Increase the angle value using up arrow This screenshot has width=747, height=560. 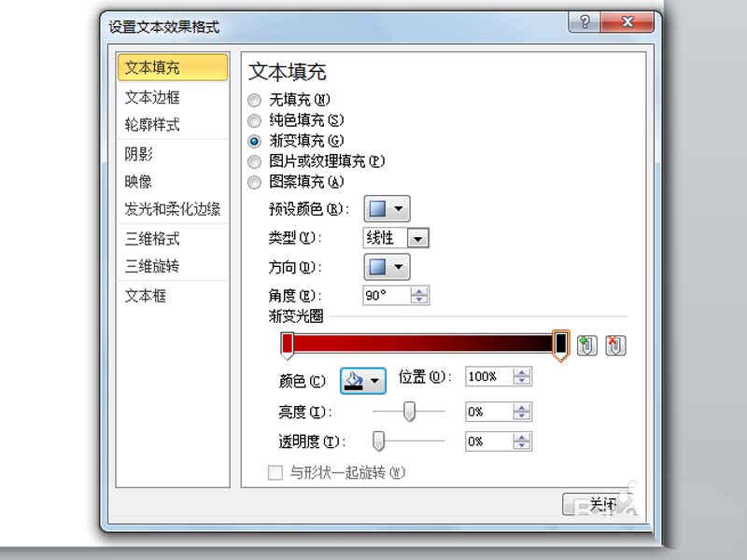[418, 291]
